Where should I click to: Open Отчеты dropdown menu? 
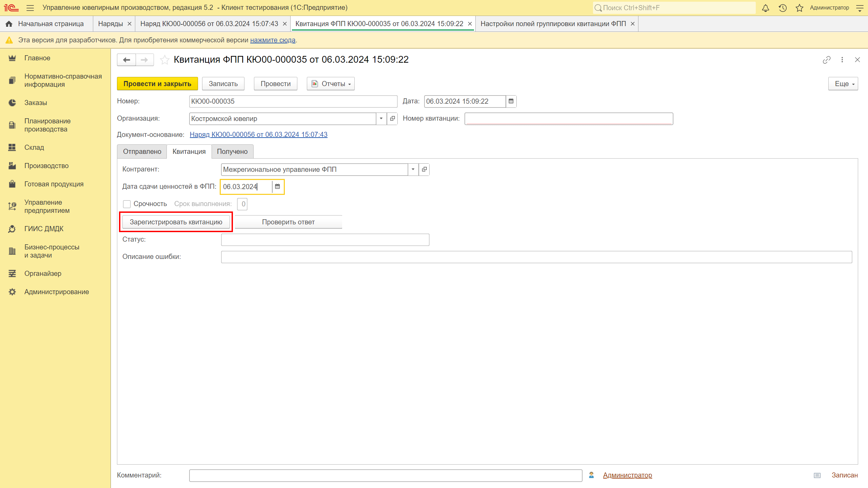[x=331, y=84]
